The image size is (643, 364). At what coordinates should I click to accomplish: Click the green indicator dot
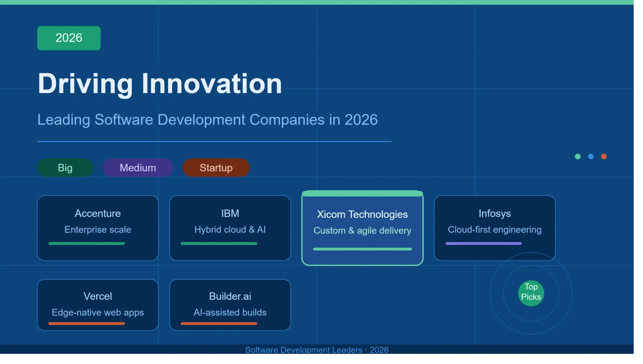pyautogui.click(x=578, y=156)
